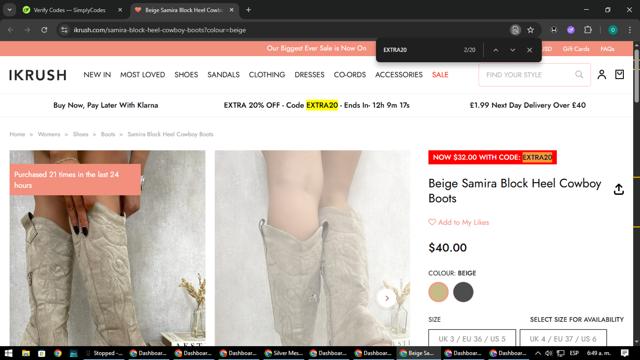
Task: Click the heart Add to My Likes
Action: [x=458, y=222]
